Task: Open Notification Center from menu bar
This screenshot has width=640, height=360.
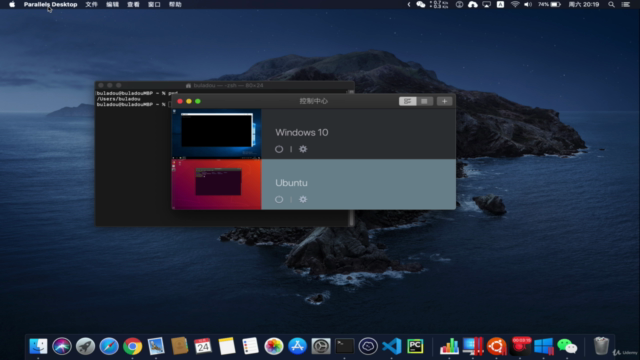Action: pyautogui.click(x=626, y=4)
